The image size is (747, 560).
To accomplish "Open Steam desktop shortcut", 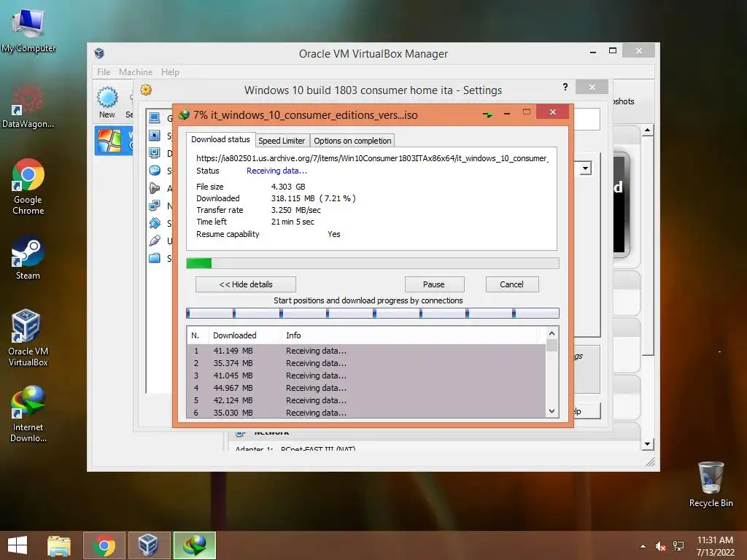I will (28, 257).
